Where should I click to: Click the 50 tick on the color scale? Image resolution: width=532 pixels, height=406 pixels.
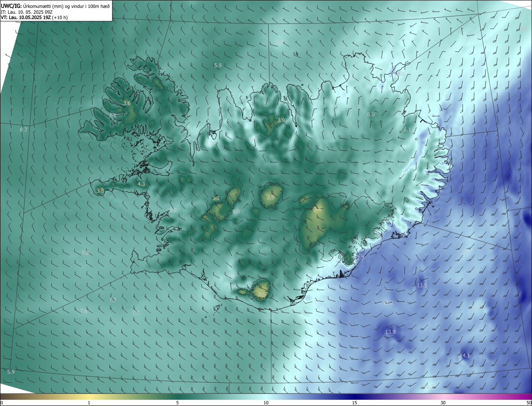529,403
